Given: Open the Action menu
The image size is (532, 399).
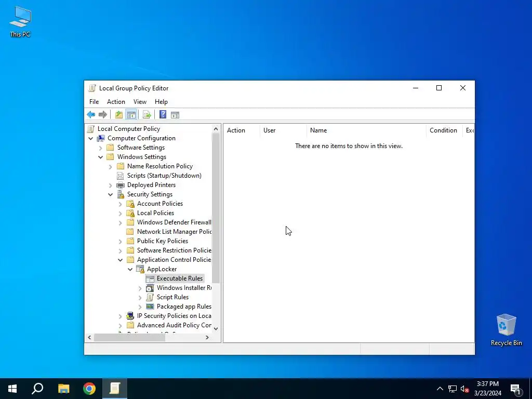Looking at the screenshot, I should click(x=116, y=102).
